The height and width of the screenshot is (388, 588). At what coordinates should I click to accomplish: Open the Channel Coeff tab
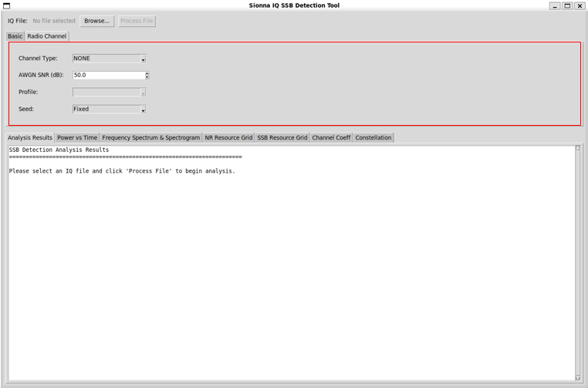click(331, 138)
